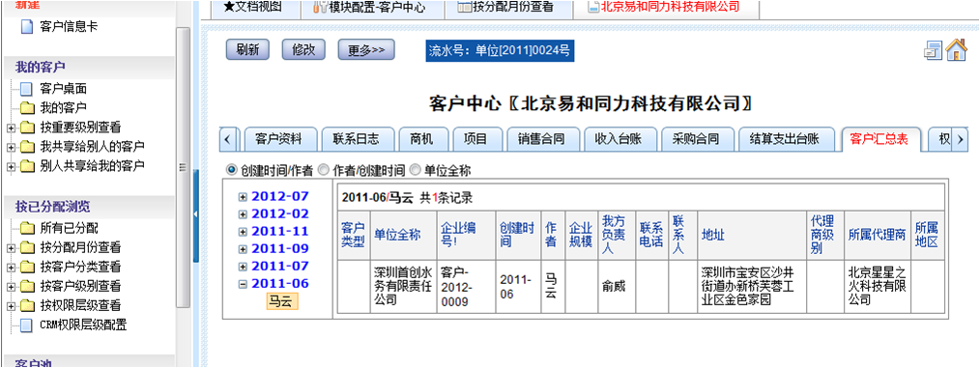Screen dimensions: 980x368
Task: Click the document list icon beside home
Action: 933,51
